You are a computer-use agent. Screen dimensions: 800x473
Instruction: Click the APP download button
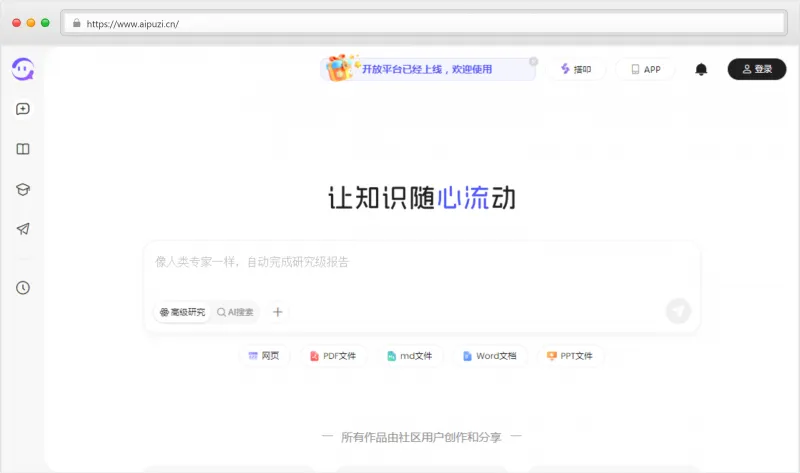[645, 70]
